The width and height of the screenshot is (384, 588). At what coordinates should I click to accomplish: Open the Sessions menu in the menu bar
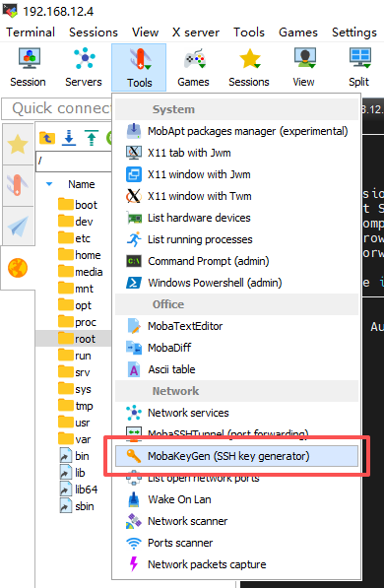click(94, 33)
